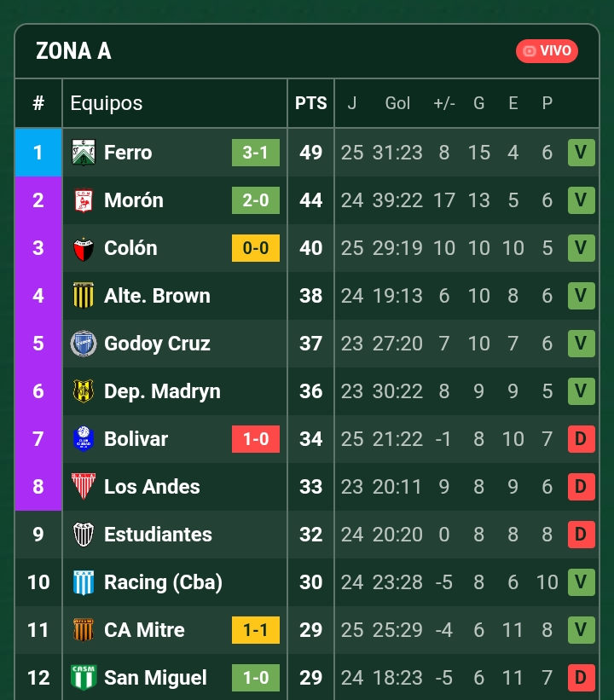Click Colón's yellow 0-0 score badge
Screen dimensions: 614x700
(x=256, y=248)
